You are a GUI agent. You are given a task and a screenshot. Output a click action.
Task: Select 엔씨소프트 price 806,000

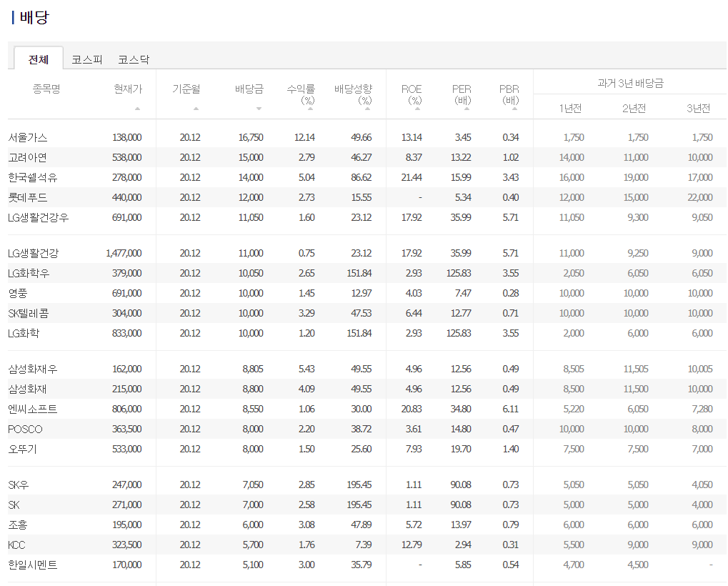coord(126,409)
